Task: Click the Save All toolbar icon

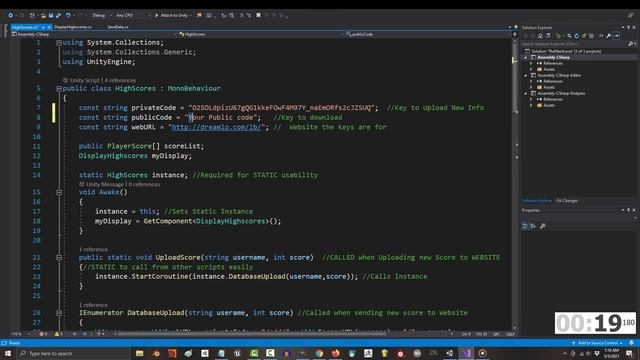Action: [58, 15]
